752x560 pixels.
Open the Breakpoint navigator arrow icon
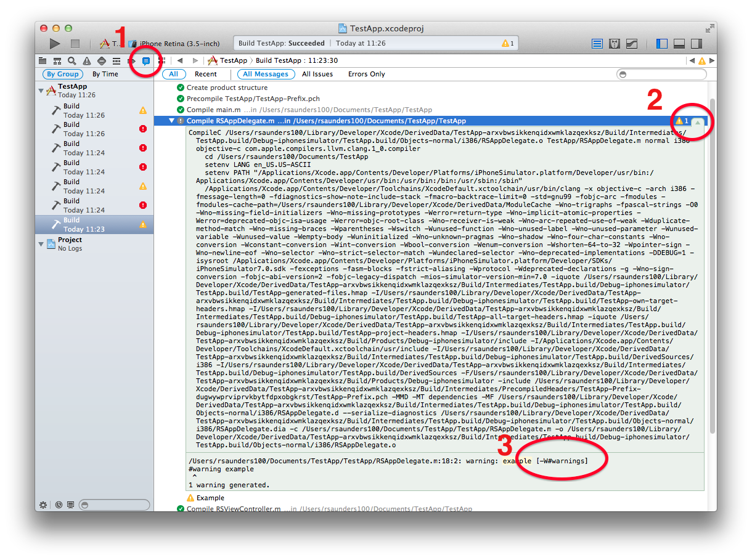point(131,61)
